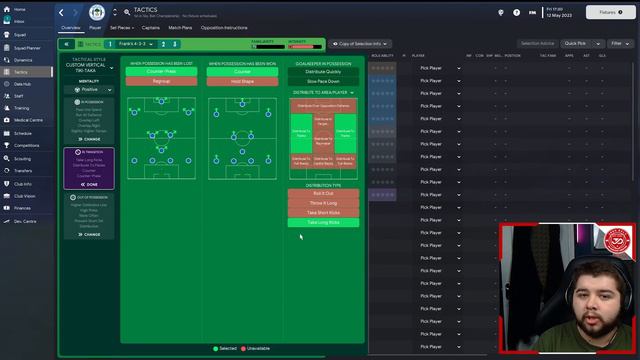
Task: Expand the Tactical Style dropdown
Action: coord(111,68)
